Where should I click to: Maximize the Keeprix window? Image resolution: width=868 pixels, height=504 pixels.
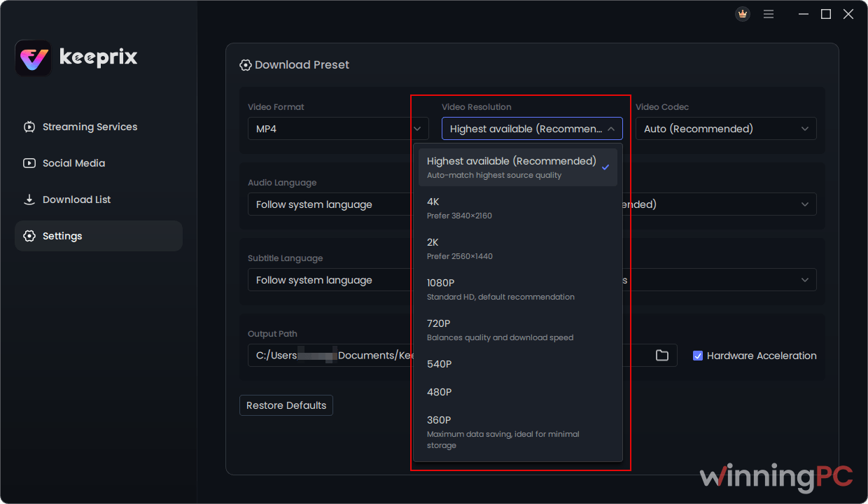pyautogui.click(x=826, y=14)
